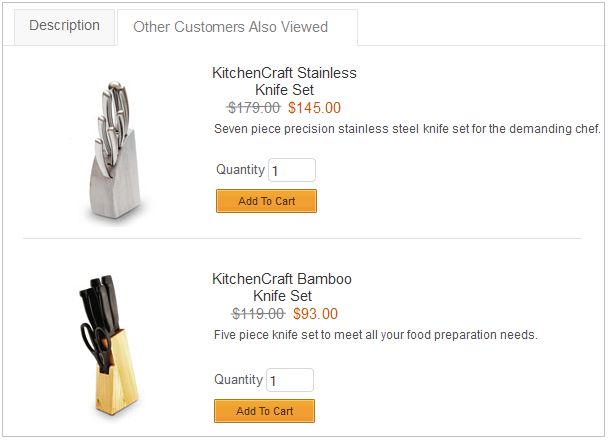Click the five piece bamboo set description text

pos(376,335)
